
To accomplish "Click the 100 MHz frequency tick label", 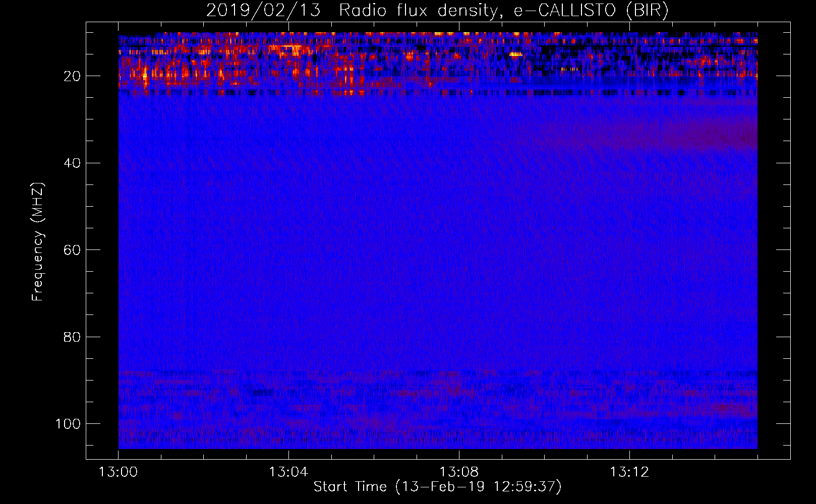I will 68,424.
